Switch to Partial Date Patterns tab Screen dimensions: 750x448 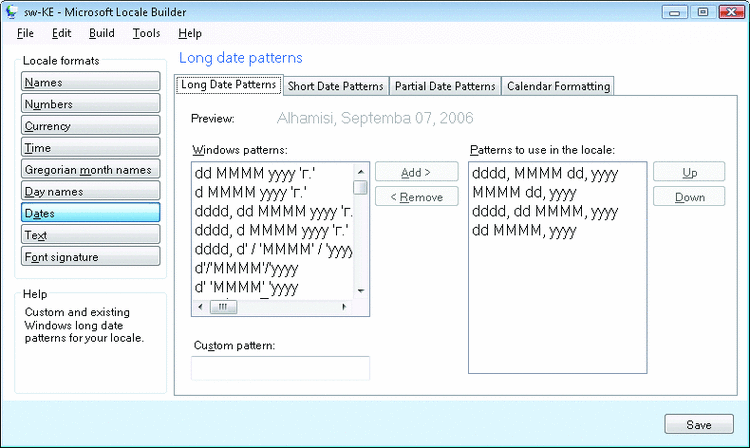tap(445, 86)
